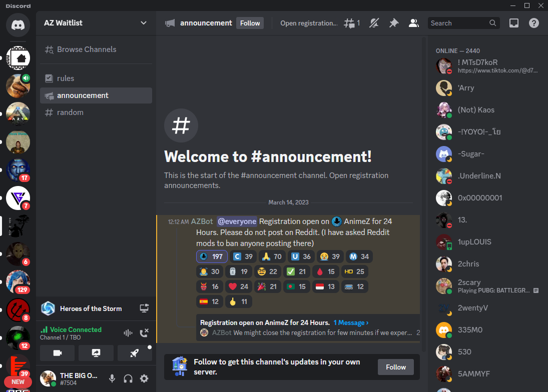This screenshot has height=392, width=548.
Task: Add the crying face 39 reaction
Action: pyautogui.click(x=330, y=256)
